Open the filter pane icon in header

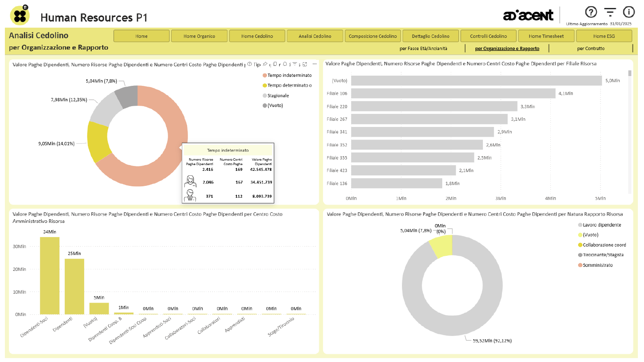coord(610,12)
